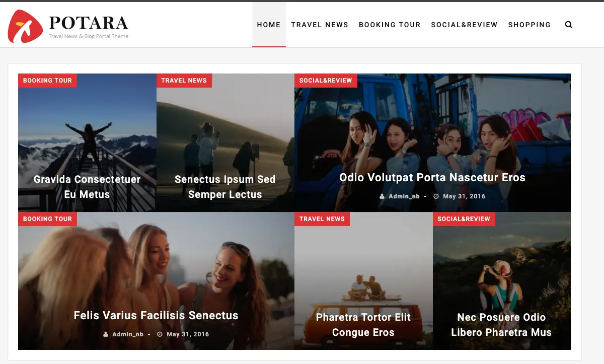
Task: Open article Gravida Consectetuer Eu Metus
Action: 87,187
